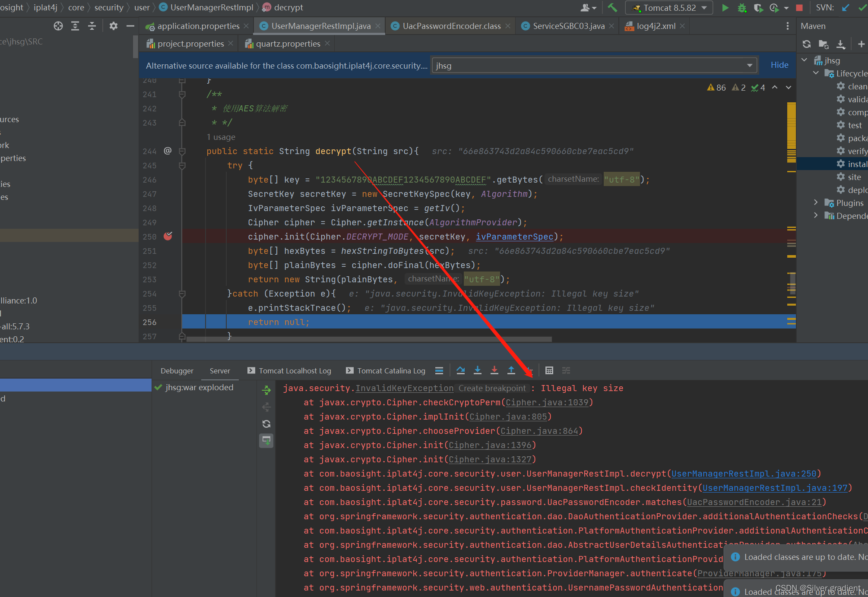Screen dimensions: 868x597
Task: Expand the Dependencies node in Maven
Action: [x=816, y=215]
